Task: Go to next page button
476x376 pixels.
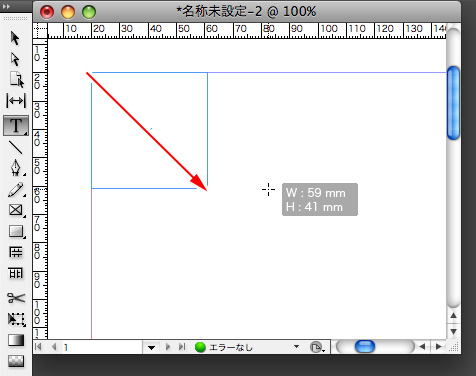Action: pyautogui.click(x=168, y=347)
